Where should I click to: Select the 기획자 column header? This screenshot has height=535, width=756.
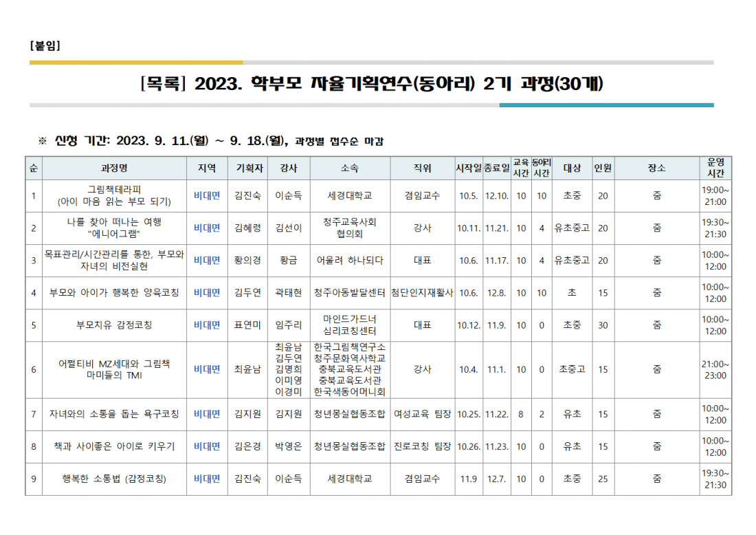[249, 168]
